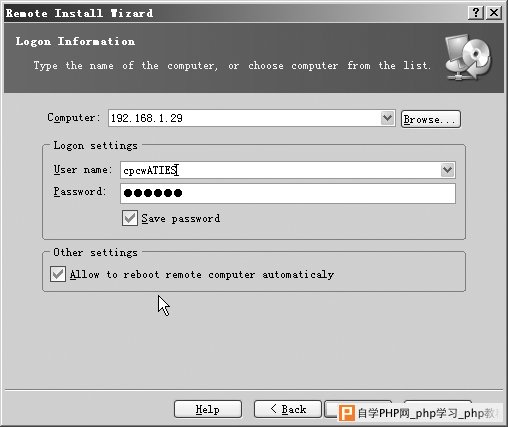The image size is (508, 427).
Task: Uncheck Allow to reboot remote computer automaticaly
Action: pyautogui.click(x=58, y=274)
